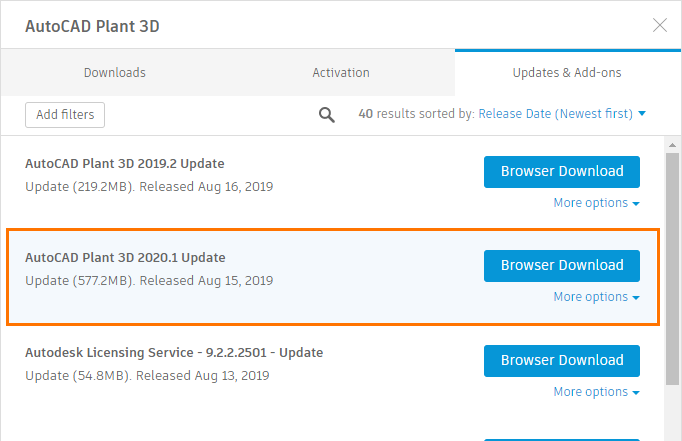Download Autodesk Licensing Service update
The width and height of the screenshot is (682, 441).
point(562,360)
